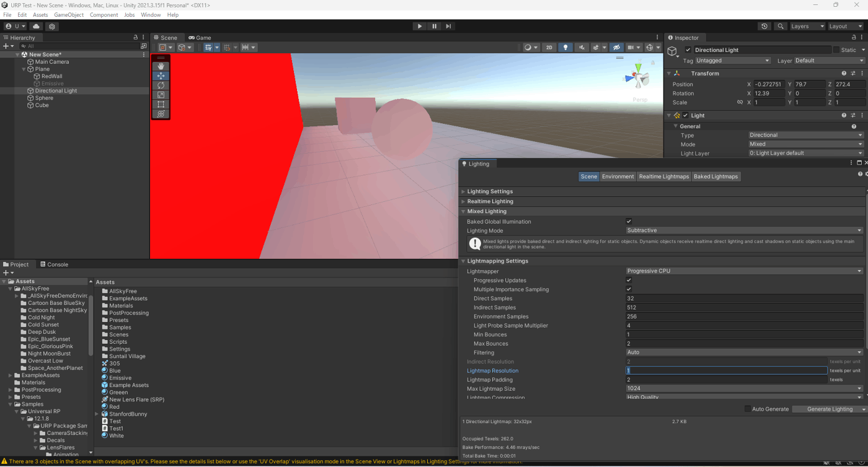Switch to the Game tab
This screenshot has width=868, height=467.
(200, 37)
